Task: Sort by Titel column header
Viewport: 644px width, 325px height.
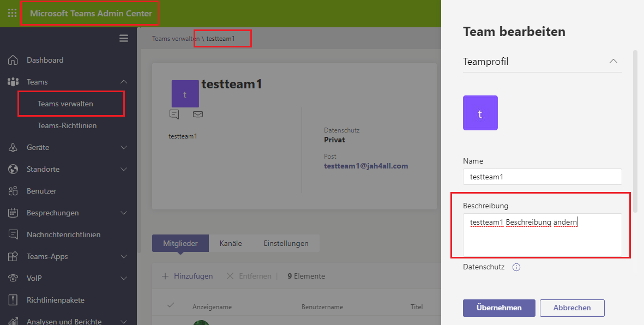Action: click(x=417, y=307)
